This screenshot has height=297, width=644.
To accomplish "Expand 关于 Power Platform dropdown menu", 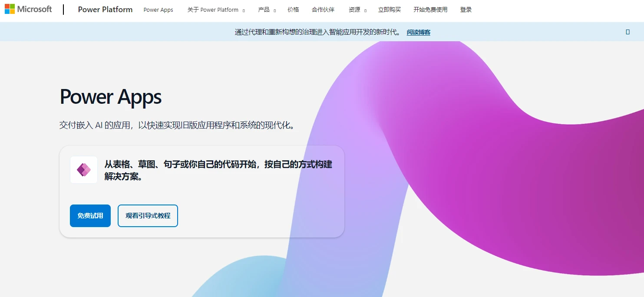I will (216, 10).
